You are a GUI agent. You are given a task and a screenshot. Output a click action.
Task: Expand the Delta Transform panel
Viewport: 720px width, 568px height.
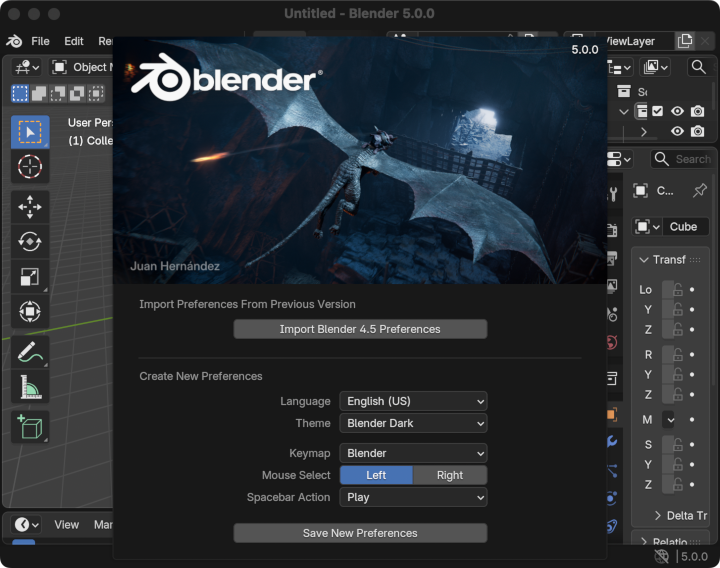tap(680, 516)
